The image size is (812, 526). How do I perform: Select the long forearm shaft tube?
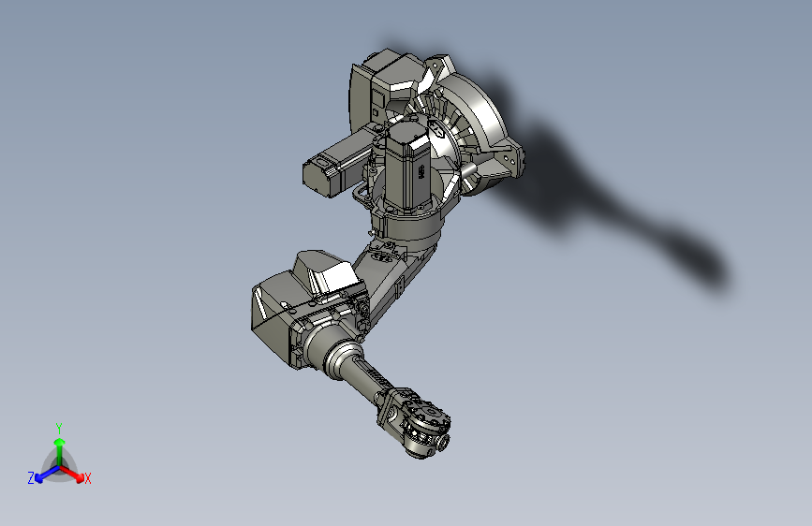[365, 376]
